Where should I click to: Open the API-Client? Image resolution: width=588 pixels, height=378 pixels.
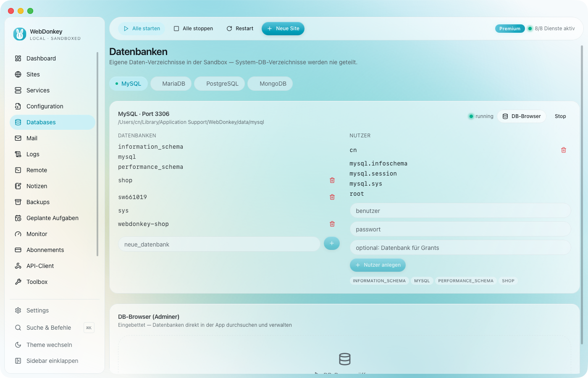coord(53,266)
